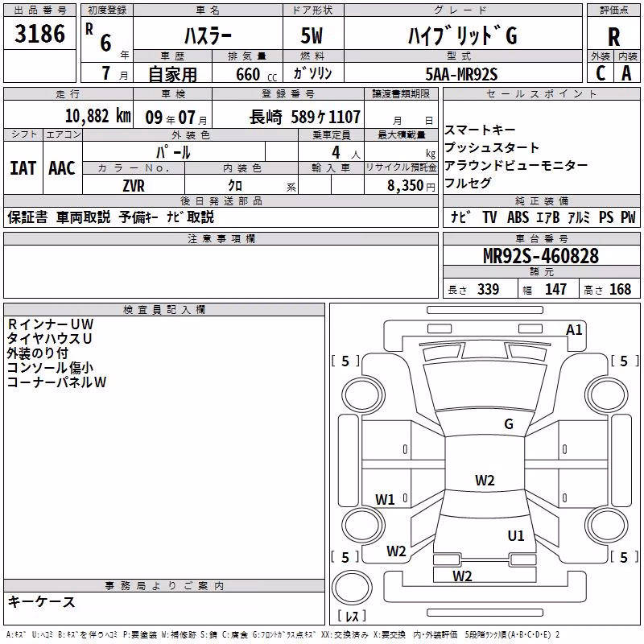This screenshot has width=644, height=644.
Task: Click the recycle deposit 8,350円
Action: pyautogui.click(x=411, y=186)
